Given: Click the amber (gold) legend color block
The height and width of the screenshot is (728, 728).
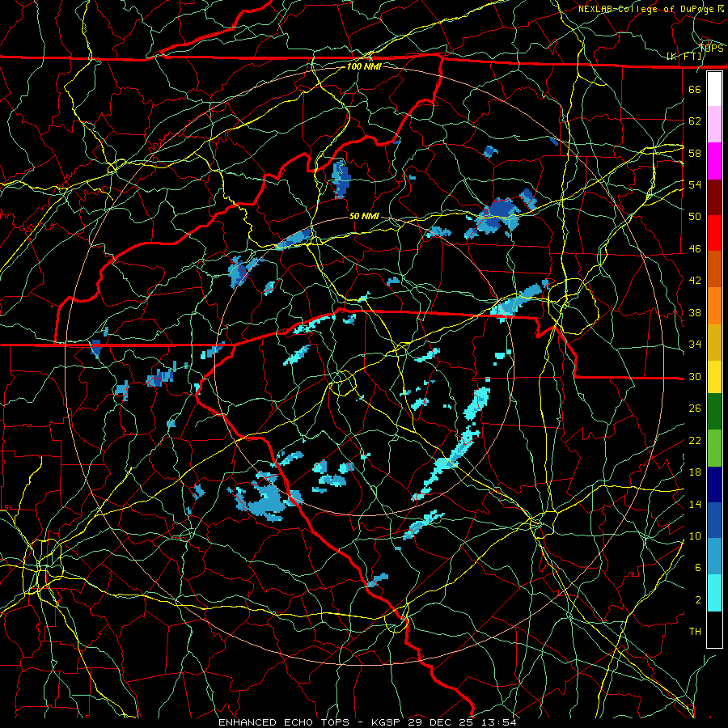Looking at the screenshot, I should (x=714, y=342).
